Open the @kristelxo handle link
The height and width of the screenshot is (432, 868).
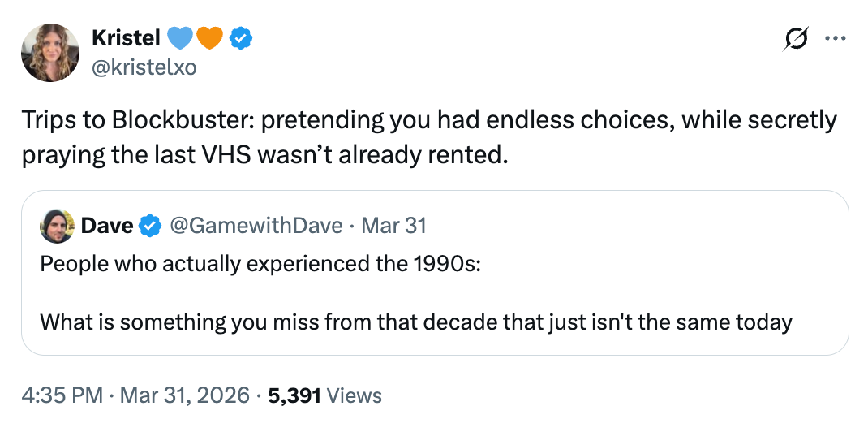tap(144, 67)
